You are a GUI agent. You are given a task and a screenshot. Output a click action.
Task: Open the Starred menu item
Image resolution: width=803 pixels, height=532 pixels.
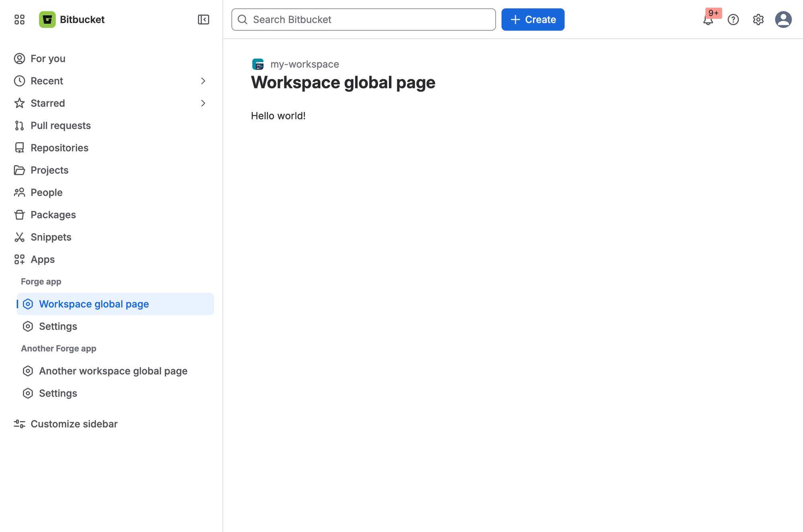[111, 103]
